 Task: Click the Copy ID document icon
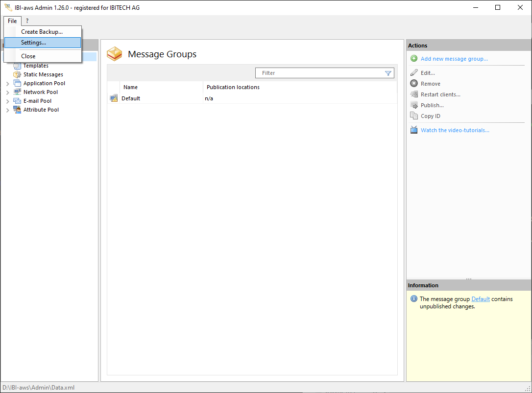414,116
